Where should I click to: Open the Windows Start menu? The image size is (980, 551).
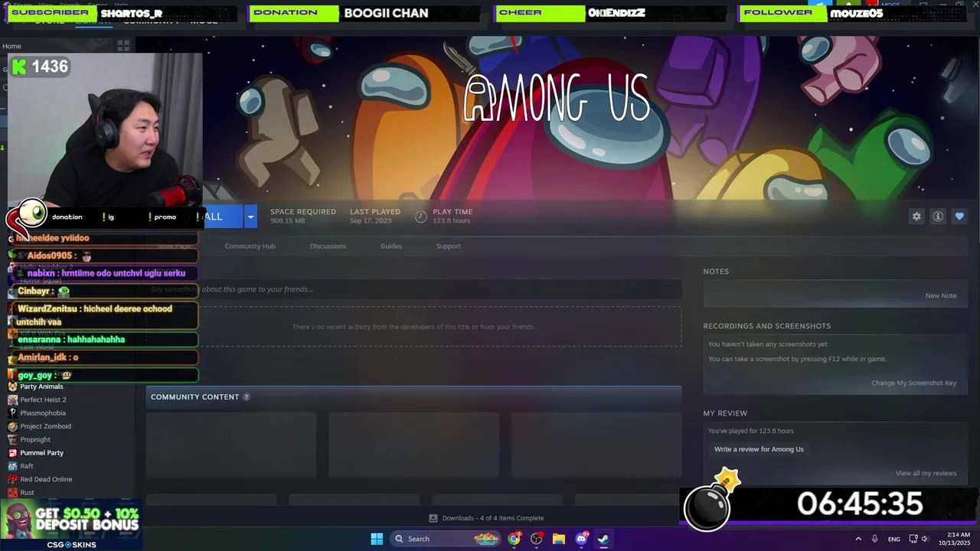(x=377, y=539)
